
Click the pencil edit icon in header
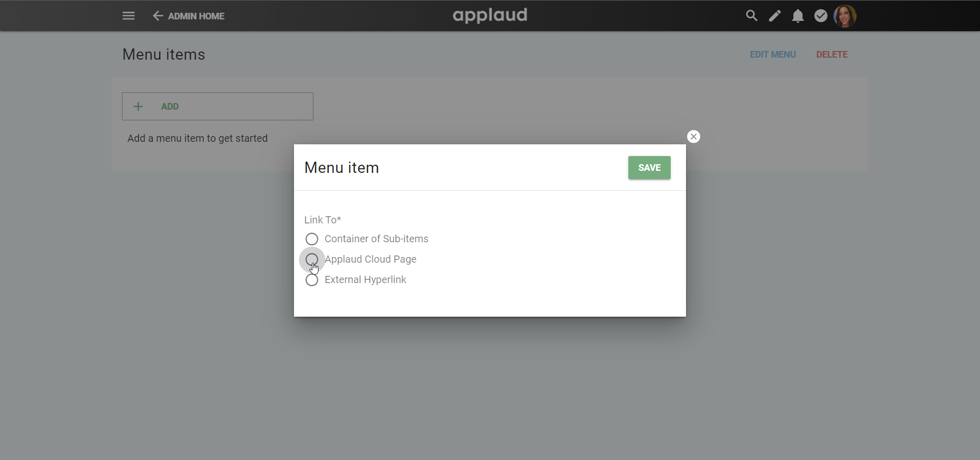pos(775,16)
